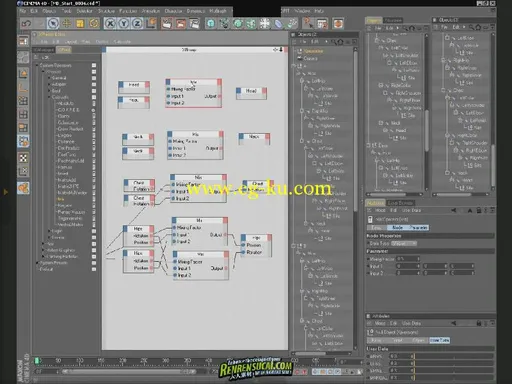512x384 pixels.
Task: Toggle the Y axis lock
Action: click(x=124, y=23)
